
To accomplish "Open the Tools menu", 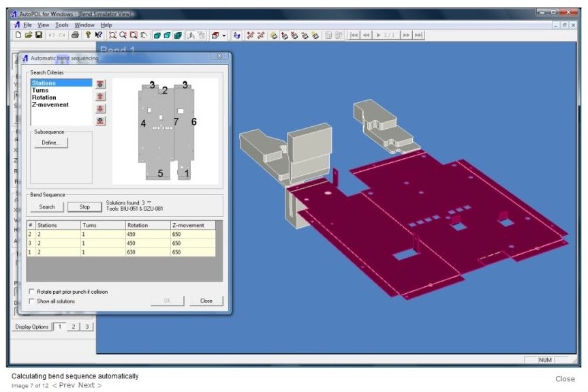I will pos(62,25).
